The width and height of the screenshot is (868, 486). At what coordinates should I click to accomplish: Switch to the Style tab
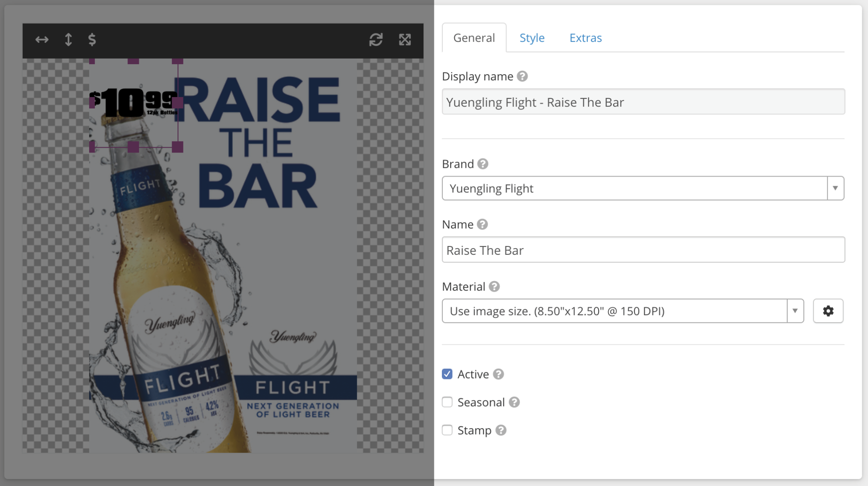[x=532, y=38]
